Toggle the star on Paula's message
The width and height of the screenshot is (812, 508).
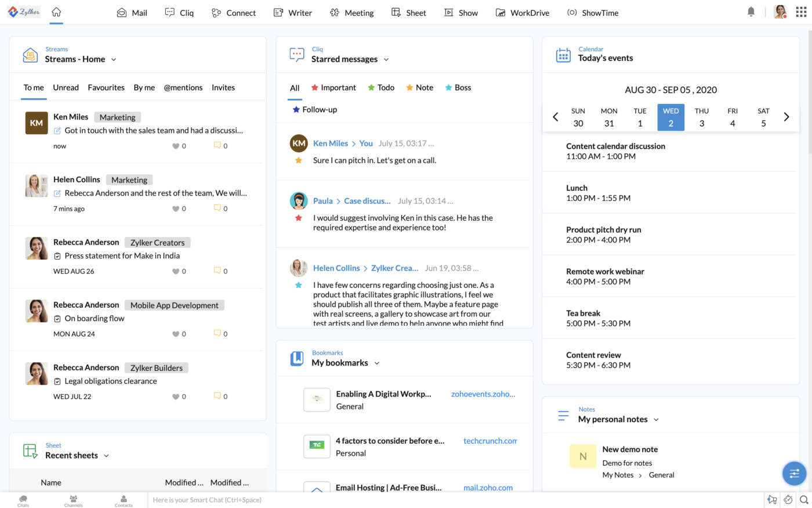[x=298, y=218]
